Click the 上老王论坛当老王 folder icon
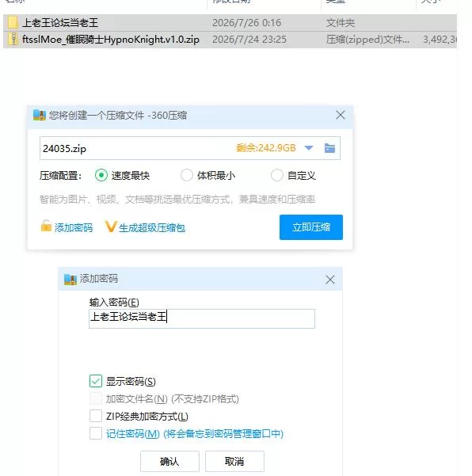Image resolution: width=472 pixels, height=476 pixels. pos(13,23)
